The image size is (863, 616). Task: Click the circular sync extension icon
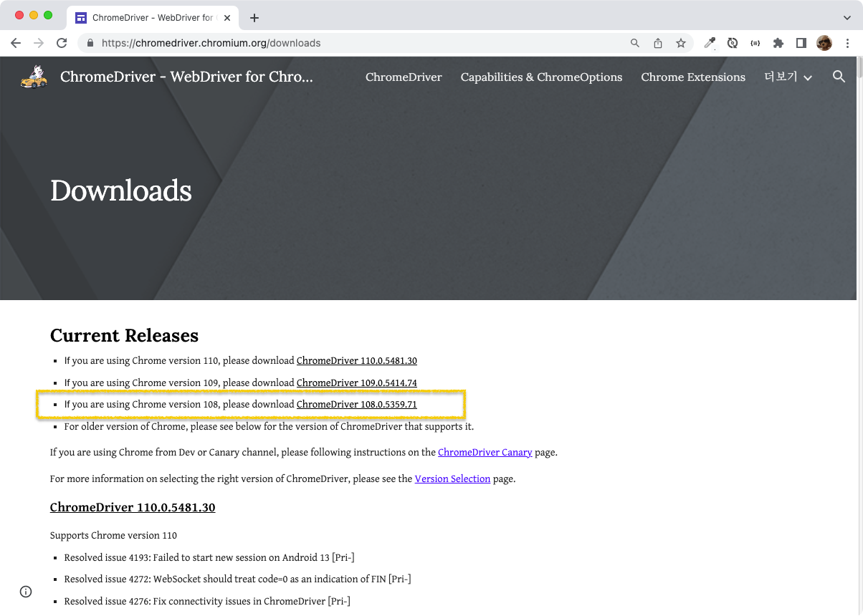coord(733,43)
